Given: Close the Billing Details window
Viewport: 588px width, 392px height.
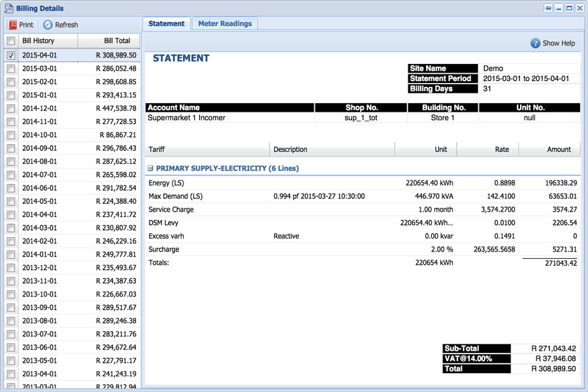Looking at the screenshot, I should pos(580,8).
